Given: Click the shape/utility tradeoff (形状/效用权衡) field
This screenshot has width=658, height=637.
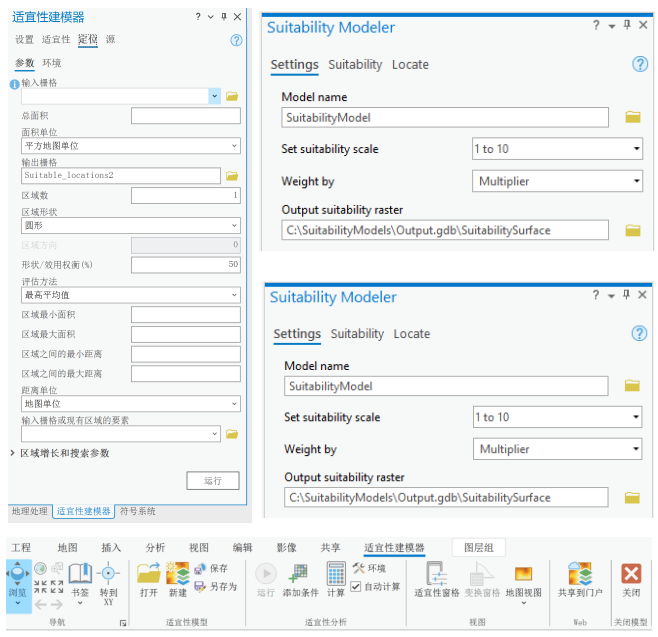Looking at the screenshot, I should (x=185, y=265).
